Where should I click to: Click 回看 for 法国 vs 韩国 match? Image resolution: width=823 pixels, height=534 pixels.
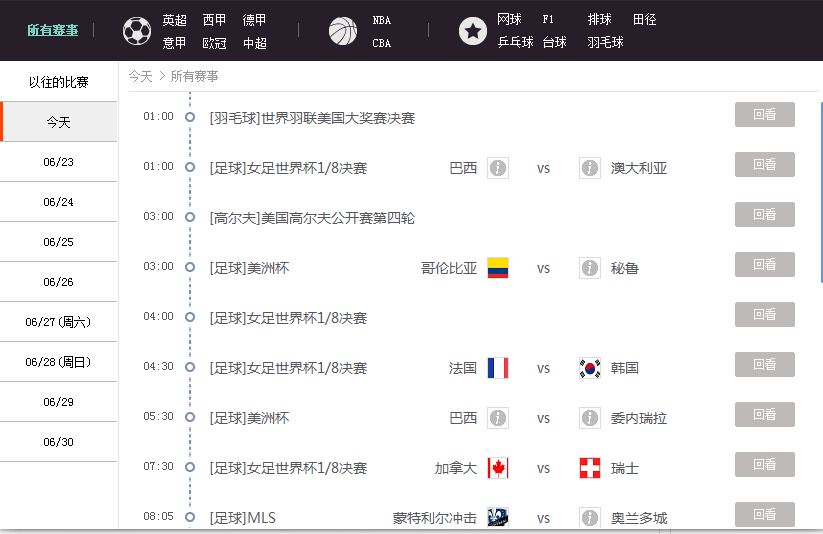pos(765,364)
